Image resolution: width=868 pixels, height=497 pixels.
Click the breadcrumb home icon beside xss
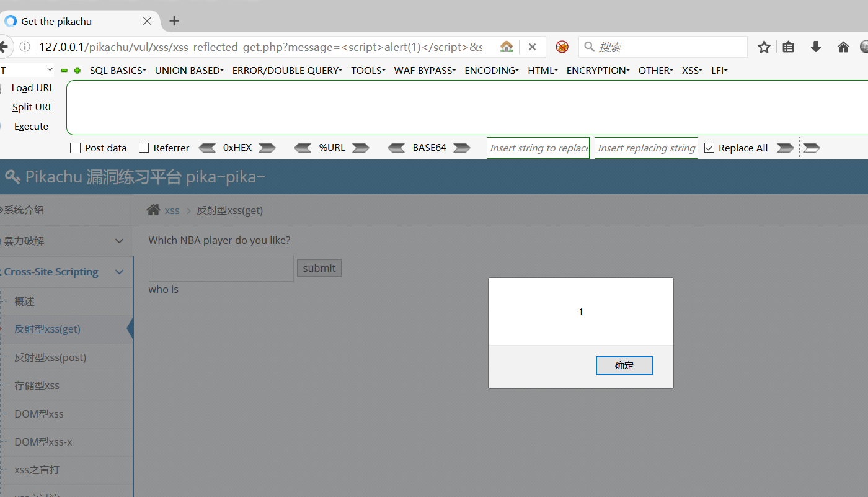point(153,210)
